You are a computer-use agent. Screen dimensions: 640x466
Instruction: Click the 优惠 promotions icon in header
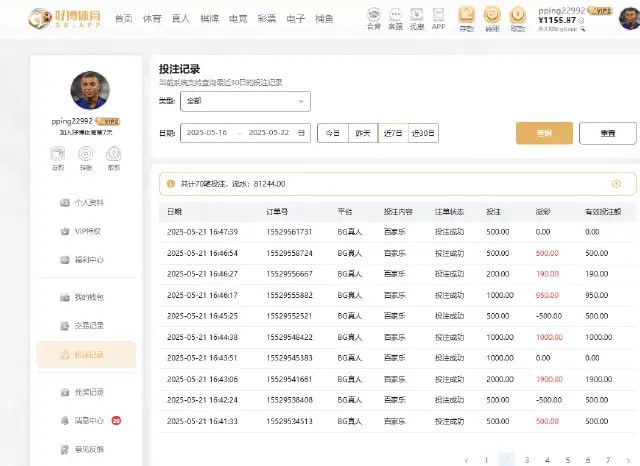point(416,16)
